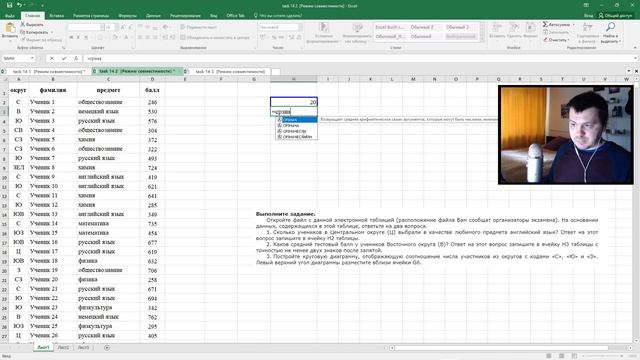Click Вход sign-in link
640x360 pixels.
[x=588, y=16]
